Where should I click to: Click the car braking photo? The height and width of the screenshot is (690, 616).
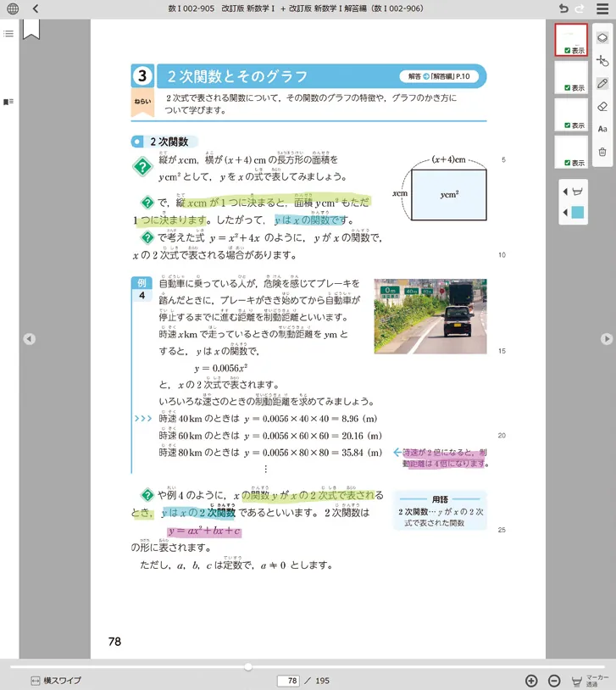[x=430, y=316]
